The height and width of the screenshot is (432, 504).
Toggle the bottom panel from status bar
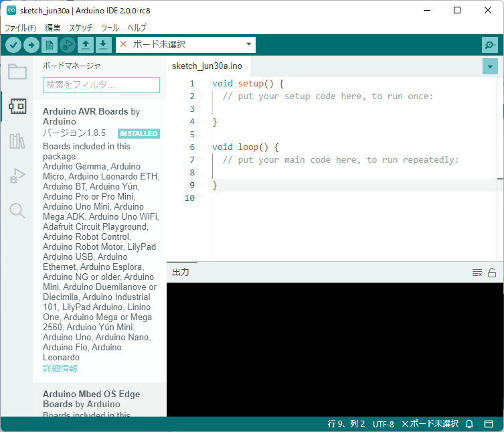coord(489,424)
